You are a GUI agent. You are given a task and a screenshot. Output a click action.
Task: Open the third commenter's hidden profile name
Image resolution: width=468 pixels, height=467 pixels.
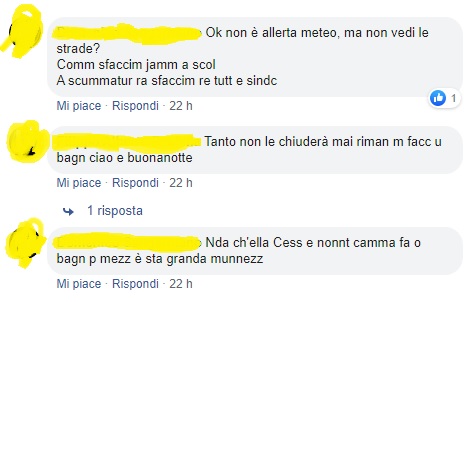tap(127, 242)
